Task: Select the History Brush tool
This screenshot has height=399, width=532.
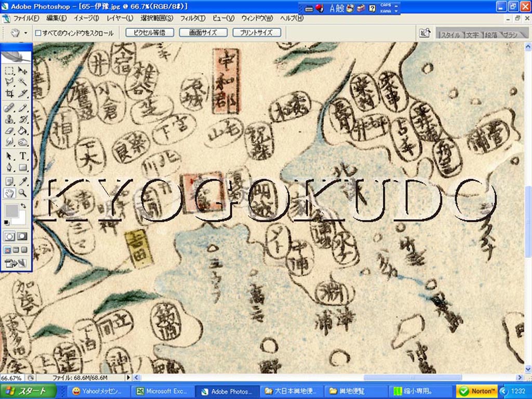Action: coord(22,119)
